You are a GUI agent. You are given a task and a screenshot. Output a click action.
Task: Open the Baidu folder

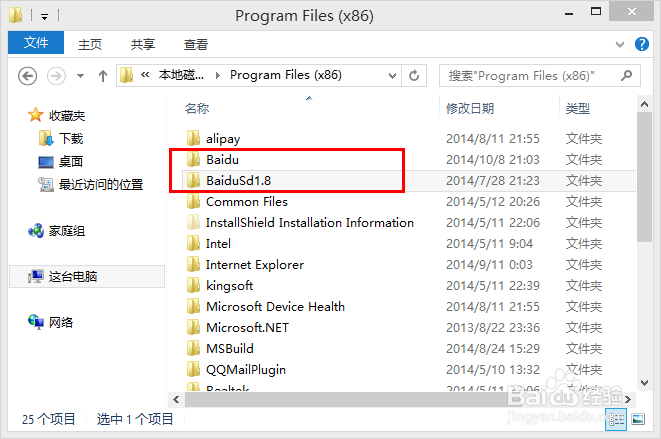point(223,160)
